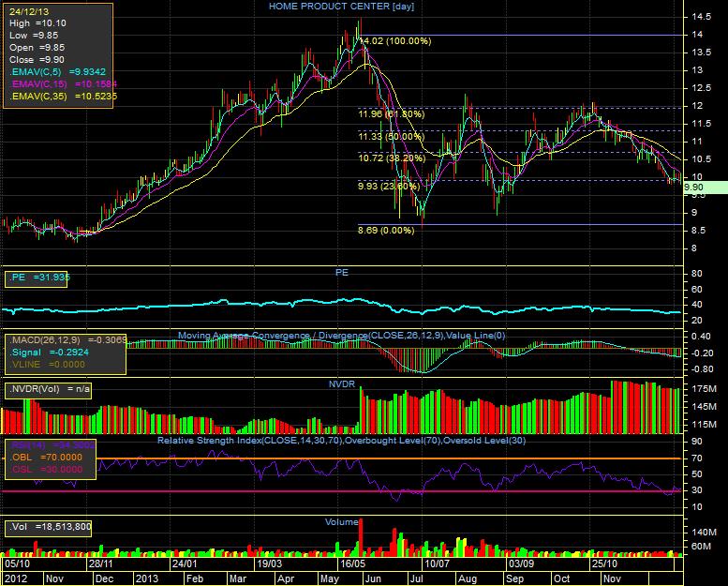
Task: Click the 2013 year label
Action: pyautogui.click(x=147, y=578)
